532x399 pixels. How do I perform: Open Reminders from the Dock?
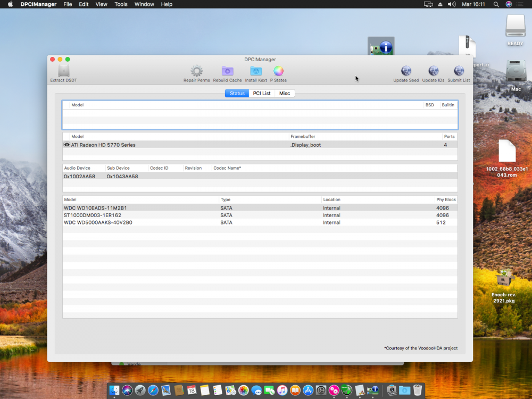[x=218, y=390]
